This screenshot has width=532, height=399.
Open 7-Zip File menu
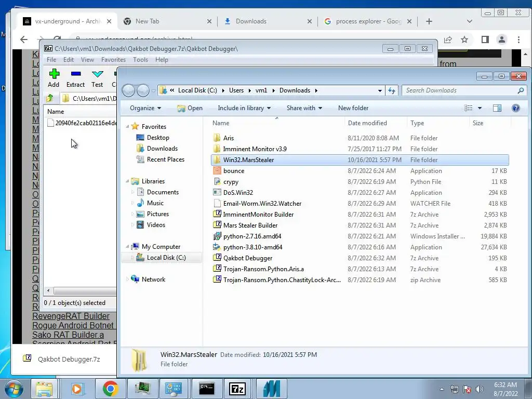point(51,60)
